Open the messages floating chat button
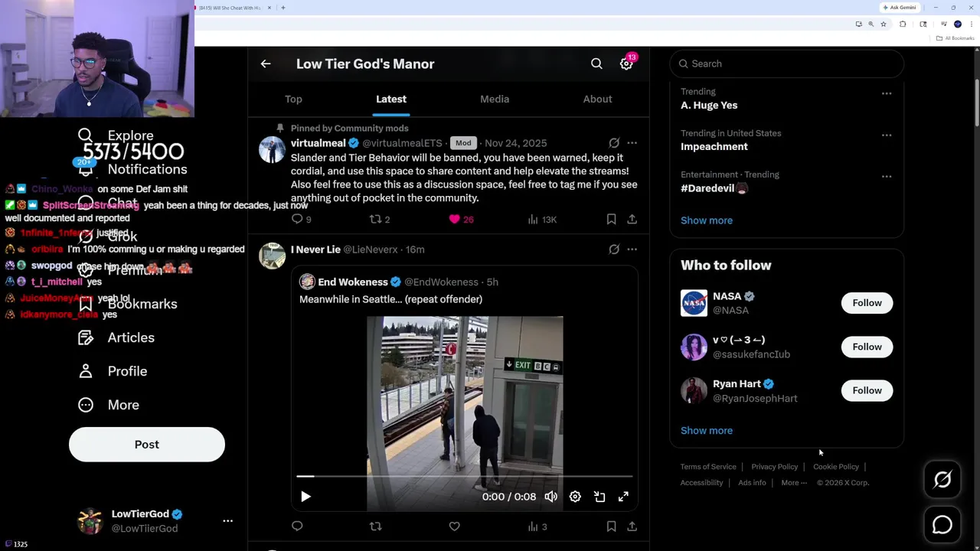 click(942, 525)
